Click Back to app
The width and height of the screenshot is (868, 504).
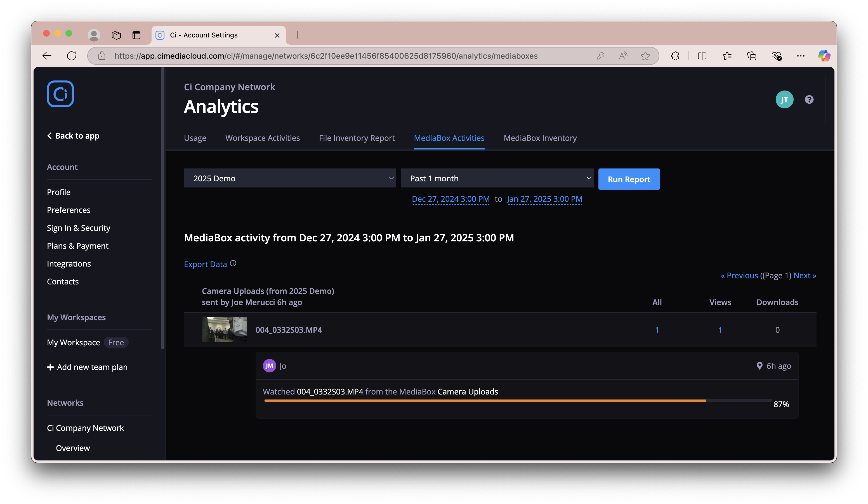[73, 135]
